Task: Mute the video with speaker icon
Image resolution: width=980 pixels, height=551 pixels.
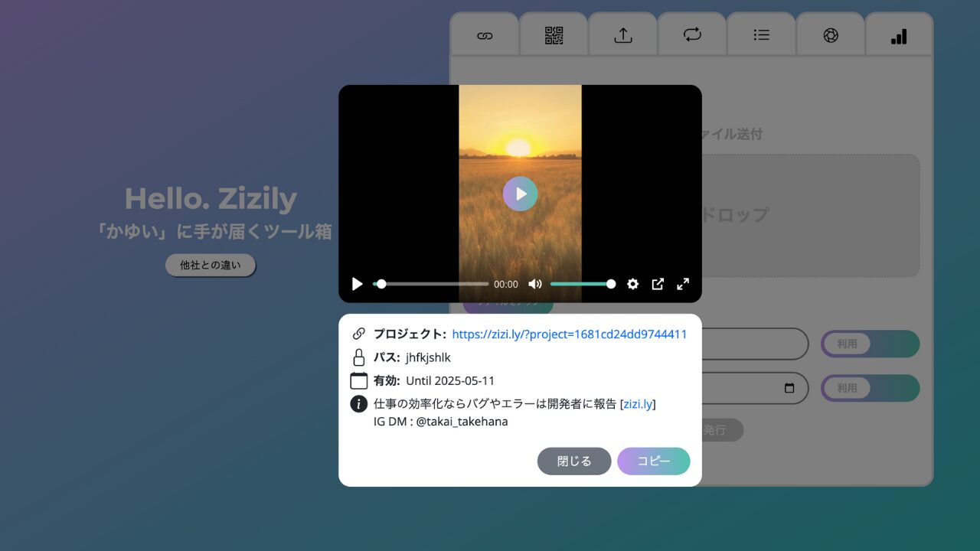Action: coord(535,284)
